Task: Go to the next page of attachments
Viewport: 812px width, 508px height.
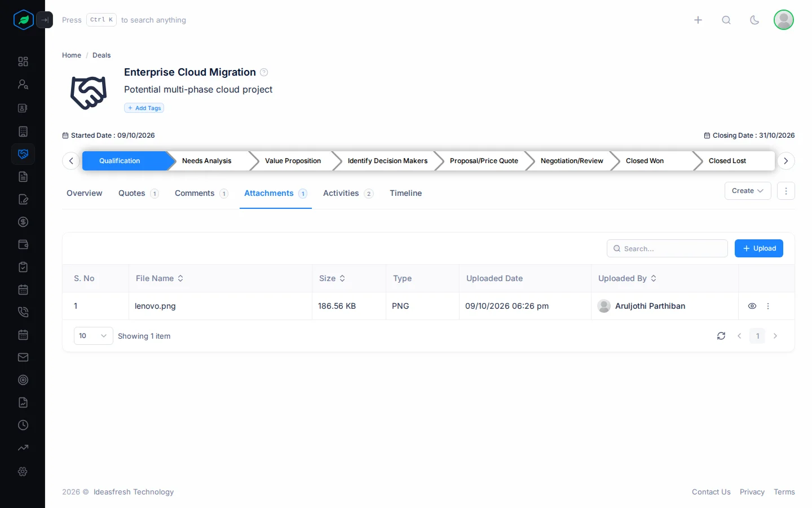Action: tap(775, 336)
